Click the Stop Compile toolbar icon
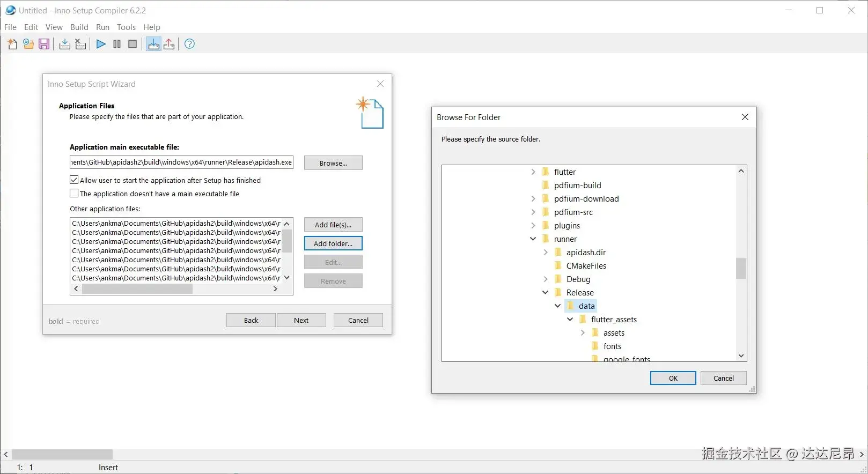The height and width of the screenshot is (474, 868). pos(80,44)
